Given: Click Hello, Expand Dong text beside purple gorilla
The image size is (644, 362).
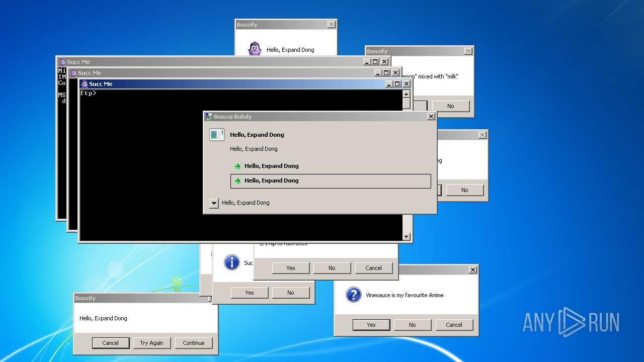Looking at the screenshot, I should pos(290,50).
